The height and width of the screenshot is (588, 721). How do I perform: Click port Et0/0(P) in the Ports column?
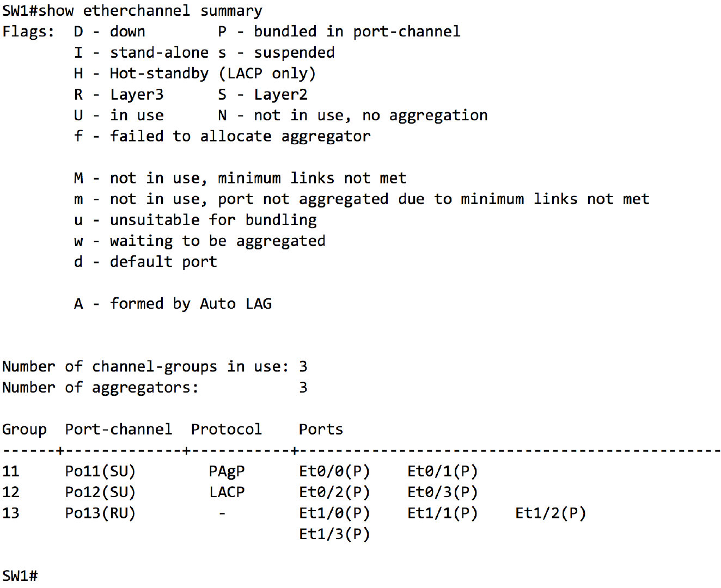334,471
